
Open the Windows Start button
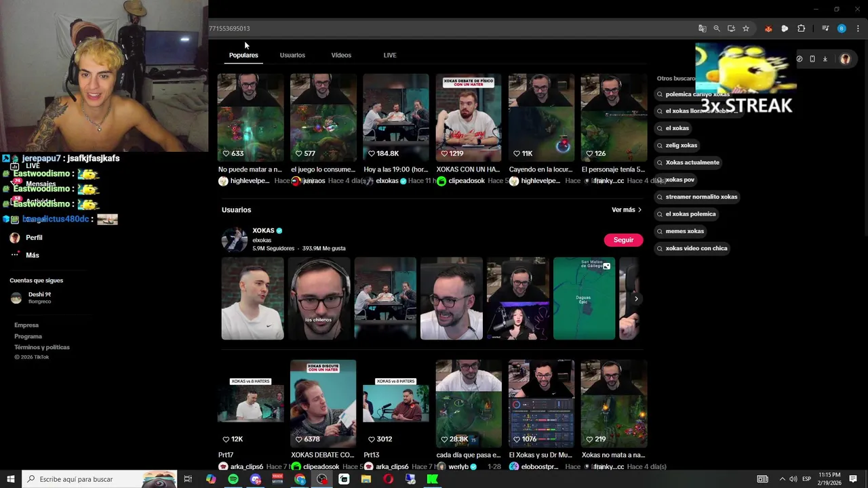coord(11,479)
